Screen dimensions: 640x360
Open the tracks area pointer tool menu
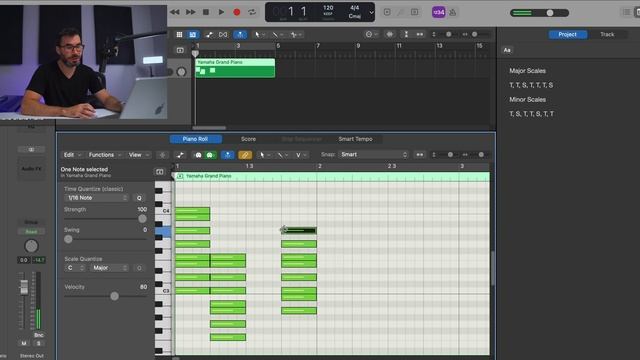(x=260, y=35)
